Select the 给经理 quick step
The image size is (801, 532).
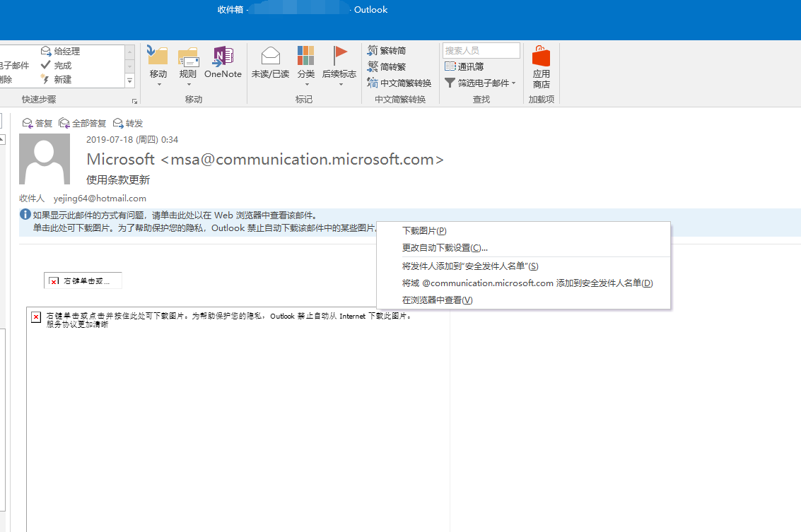point(60,51)
